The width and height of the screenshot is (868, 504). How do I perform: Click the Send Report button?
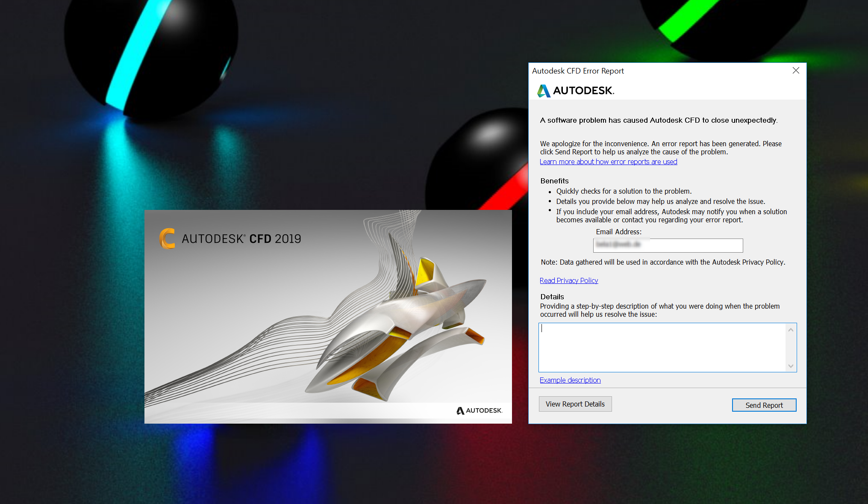(x=764, y=405)
